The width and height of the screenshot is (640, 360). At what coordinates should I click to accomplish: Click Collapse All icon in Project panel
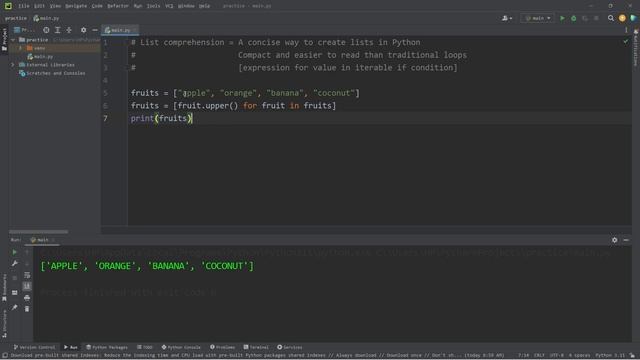(69, 30)
